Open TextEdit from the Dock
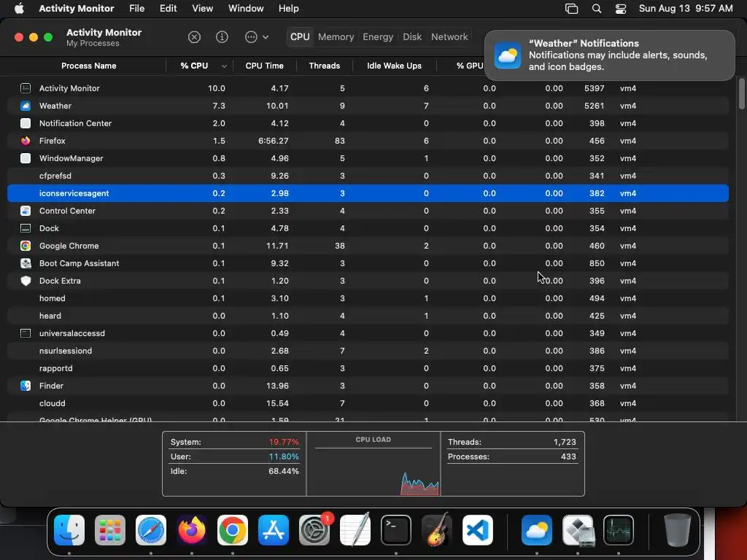This screenshot has height=560, width=747. point(355,530)
